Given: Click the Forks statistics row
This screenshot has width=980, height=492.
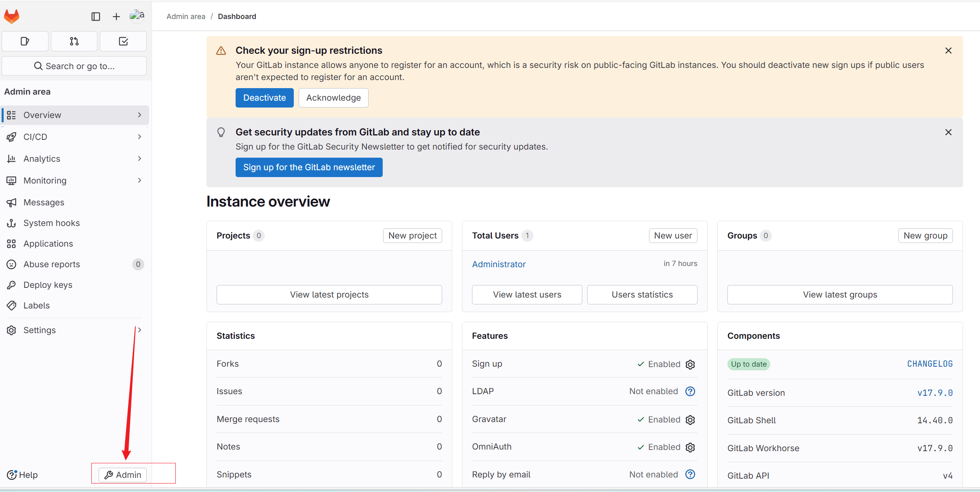Looking at the screenshot, I should click(x=329, y=364).
